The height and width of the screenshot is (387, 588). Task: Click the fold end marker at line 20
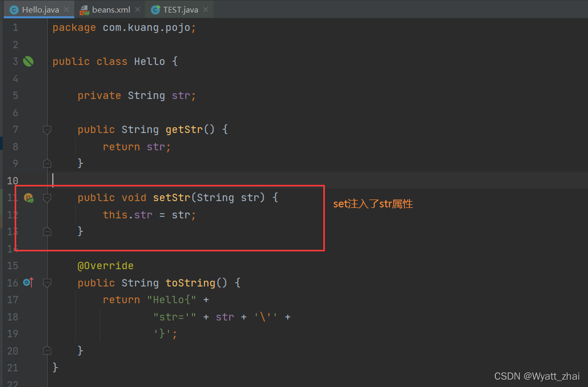coord(47,350)
